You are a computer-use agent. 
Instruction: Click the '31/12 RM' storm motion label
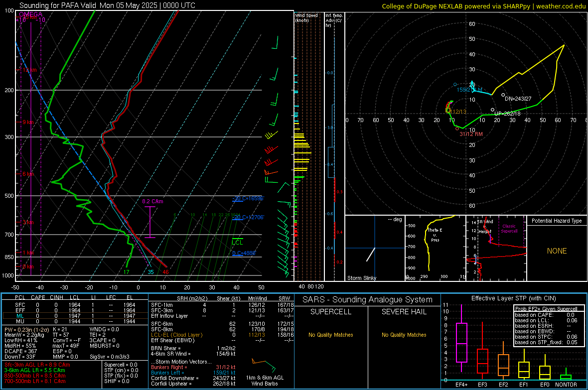coord(471,134)
